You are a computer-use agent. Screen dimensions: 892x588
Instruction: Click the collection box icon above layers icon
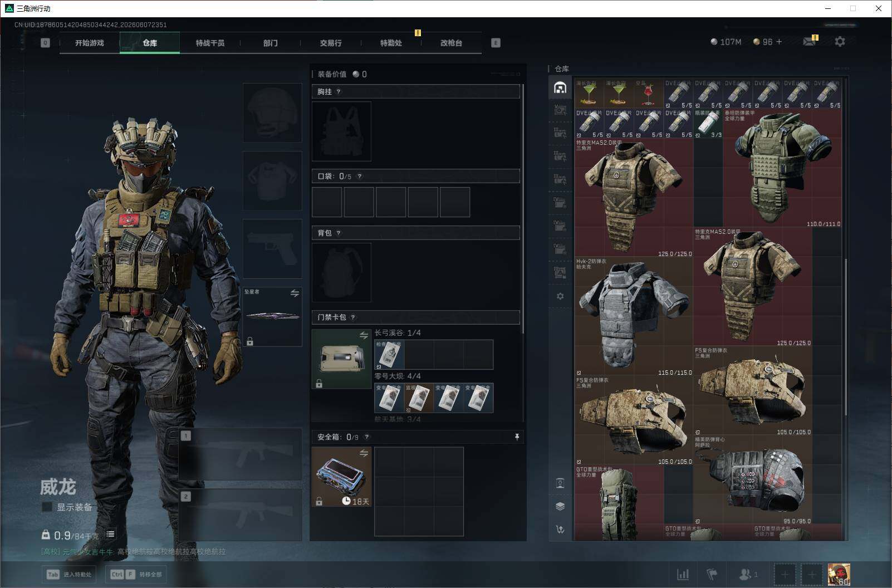pyautogui.click(x=560, y=483)
